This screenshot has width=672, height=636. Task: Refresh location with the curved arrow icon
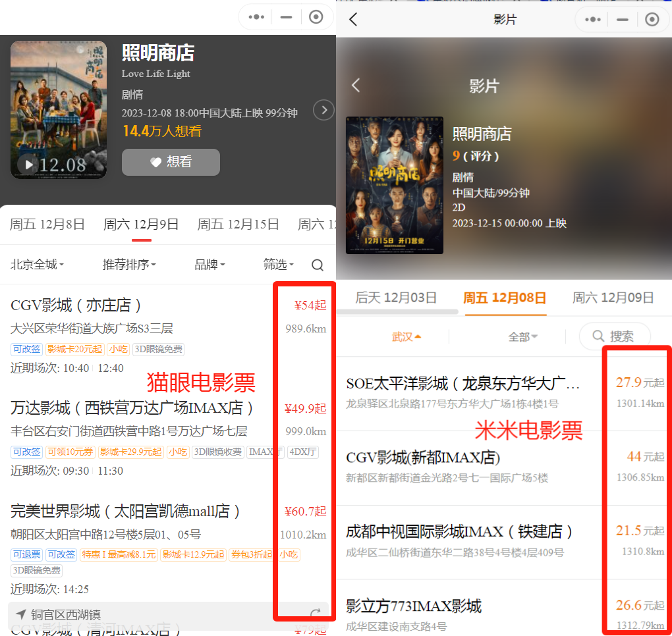tap(316, 614)
